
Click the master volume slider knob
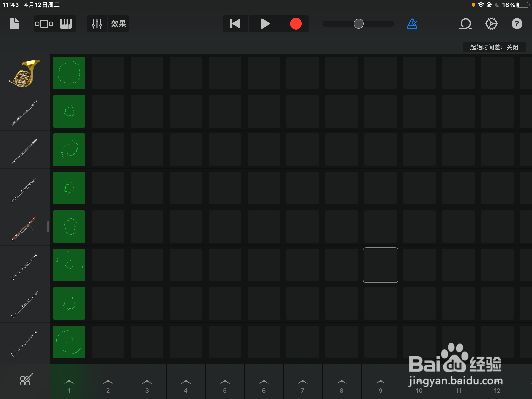pos(358,24)
